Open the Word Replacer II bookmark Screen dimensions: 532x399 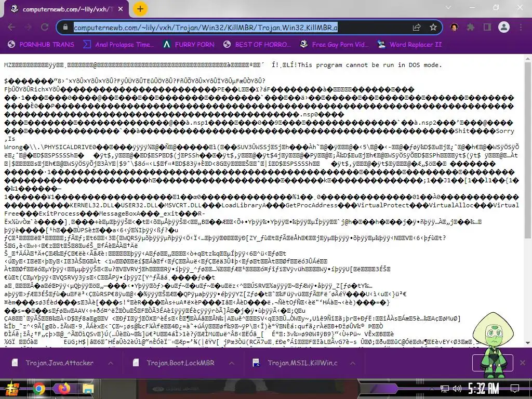point(409,45)
